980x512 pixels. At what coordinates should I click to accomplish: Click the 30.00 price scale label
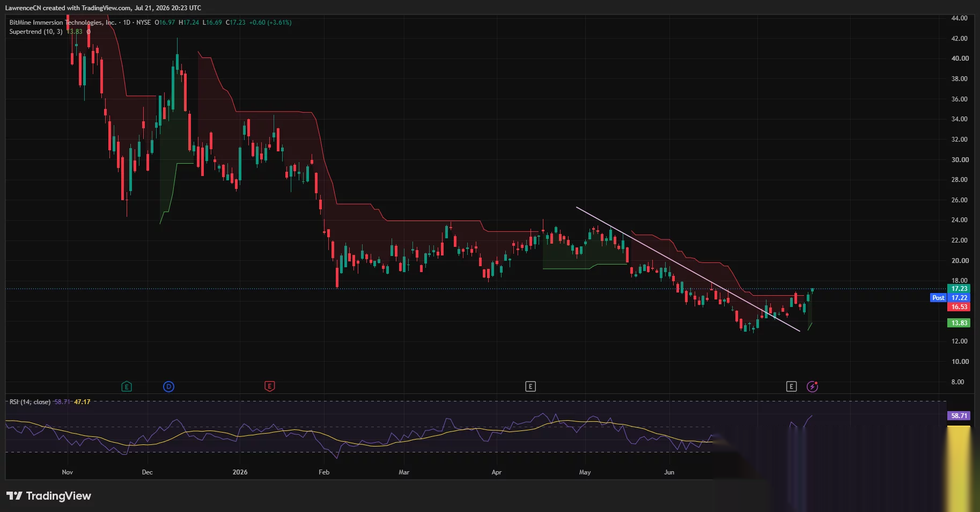959,160
